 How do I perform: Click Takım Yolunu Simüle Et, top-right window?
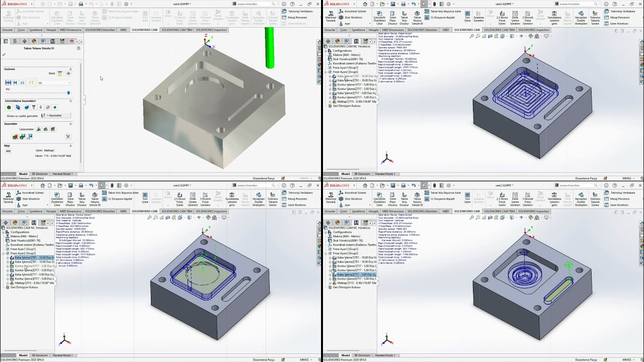click(x=418, y=17)
